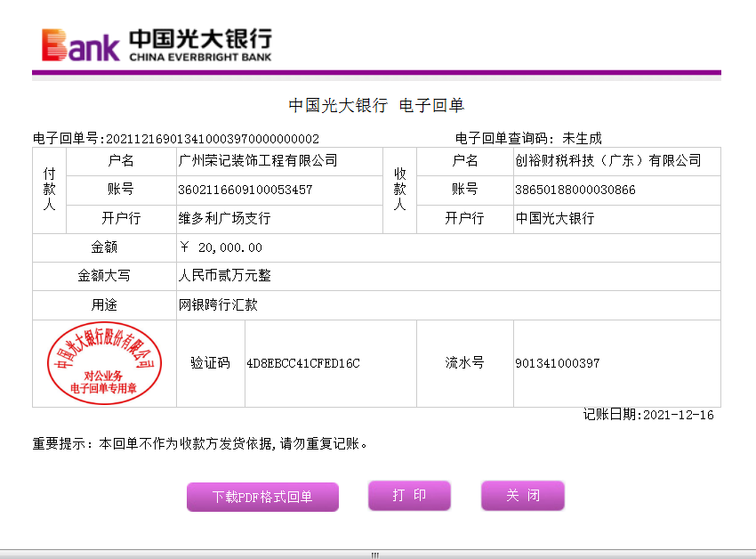
Task: Click the 验证码 label cell
Action: pyautogui.click(x=211, y=363)
